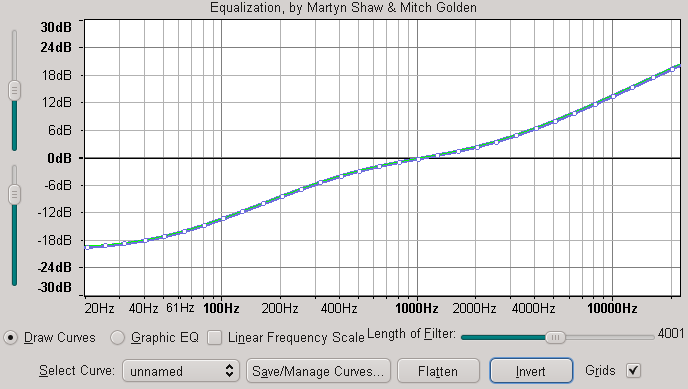Click the 30dB axis label
Screen dimensions: 688x389
pyautogui.click(x=56, y=27)
